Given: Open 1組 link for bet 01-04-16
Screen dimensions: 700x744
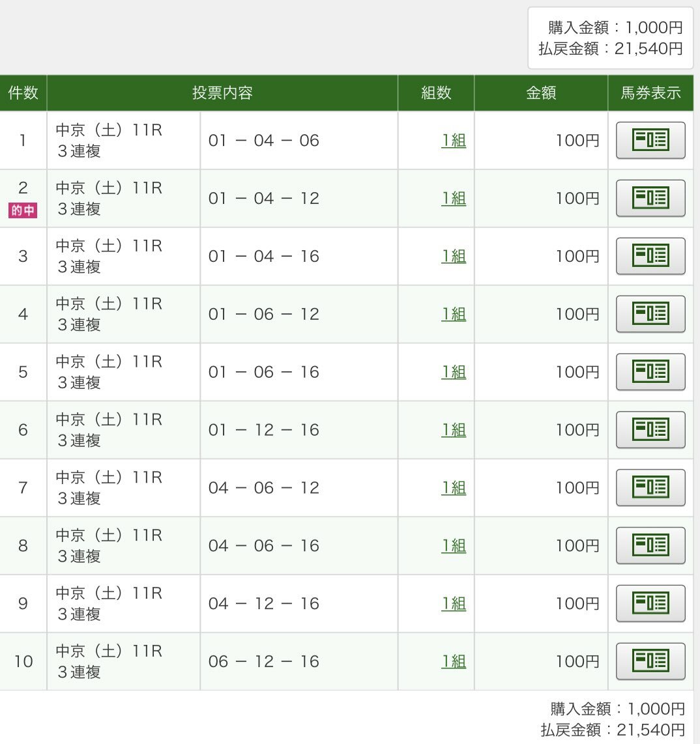Looking at the screenshot, I should pyautogui.click(x=454, y=256).
